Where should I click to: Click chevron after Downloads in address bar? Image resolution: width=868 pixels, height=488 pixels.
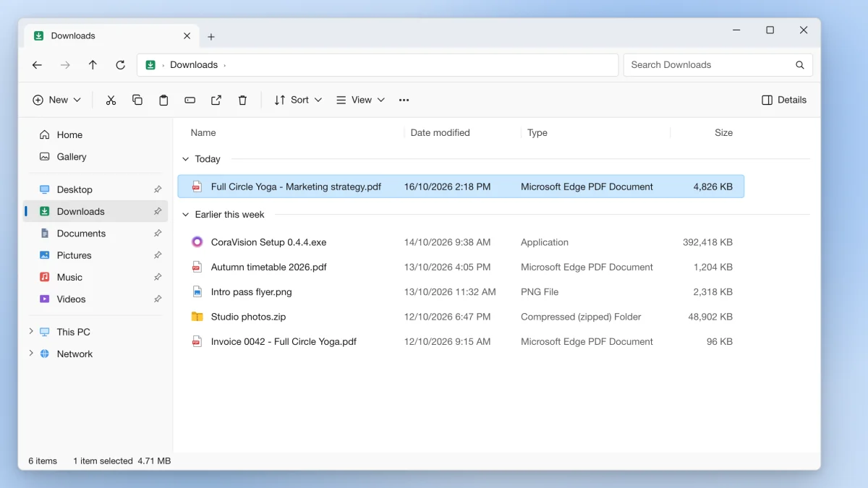(224, 65)
